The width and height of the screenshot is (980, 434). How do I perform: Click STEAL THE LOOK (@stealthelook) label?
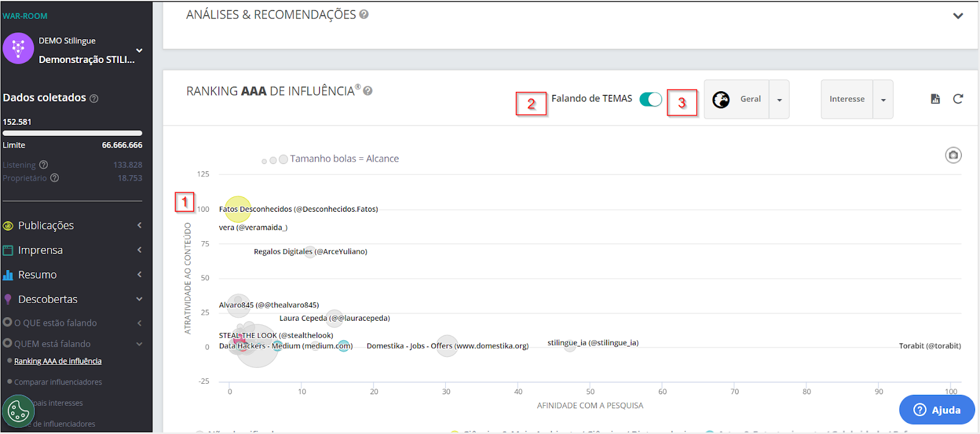point(276,335)
